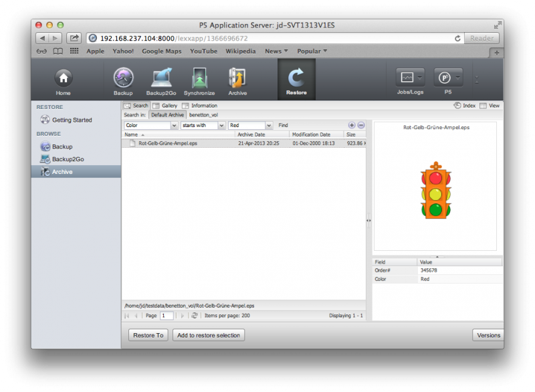Open the Synchronize module
This screenshot has width=535, height=392.
point(199,81)
